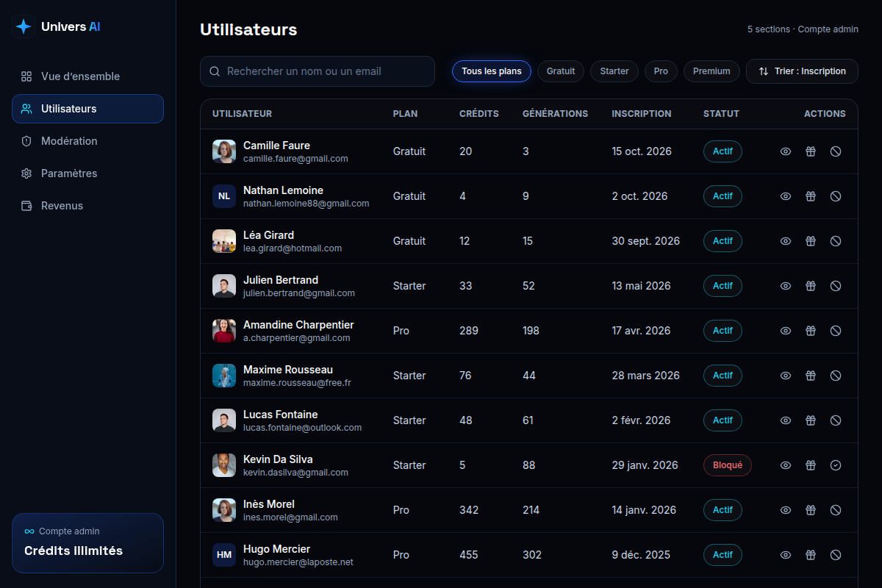View Kevin Da Silva's details via eye icon
882x588 pixels.
pyautogui.click(x=786, y=465)
